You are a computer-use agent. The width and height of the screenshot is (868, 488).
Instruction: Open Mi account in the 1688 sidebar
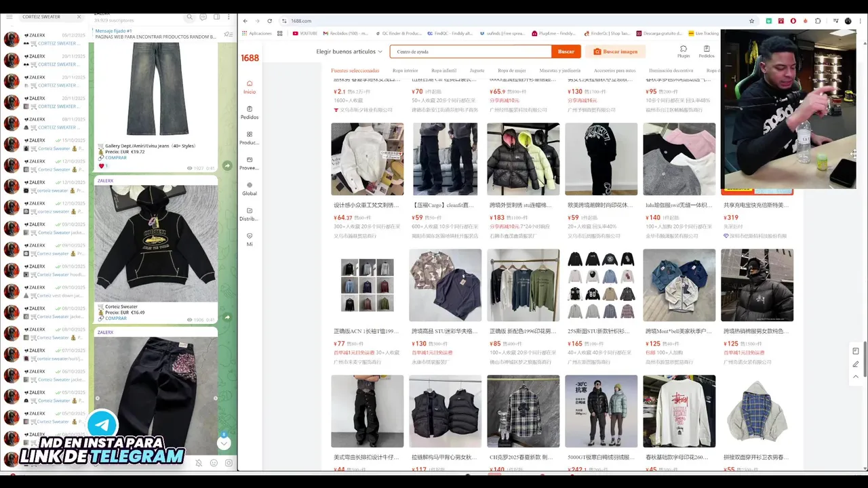click(250, 239)
